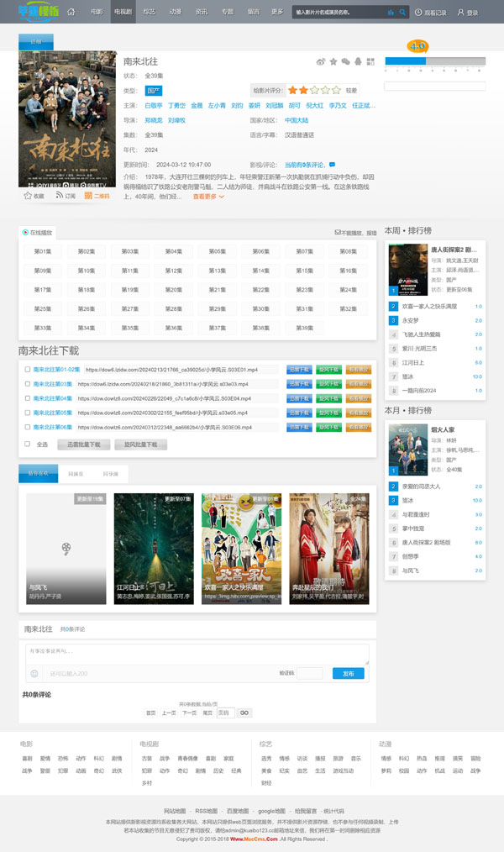Image resolution: width=504 pixels, height=852 pixels.
Task: Select the 综艺 navigation menu item
Action: point(149,13)
